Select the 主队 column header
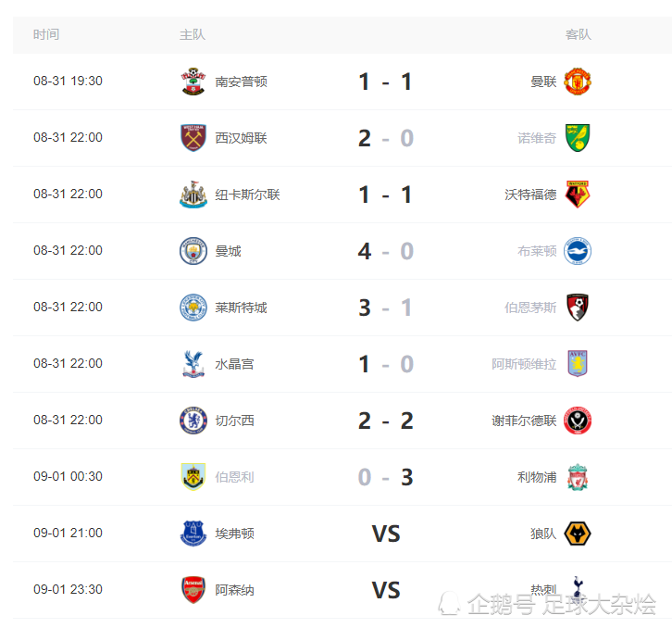The width and height of the screenshot is (672, 628). click(193, 35)
